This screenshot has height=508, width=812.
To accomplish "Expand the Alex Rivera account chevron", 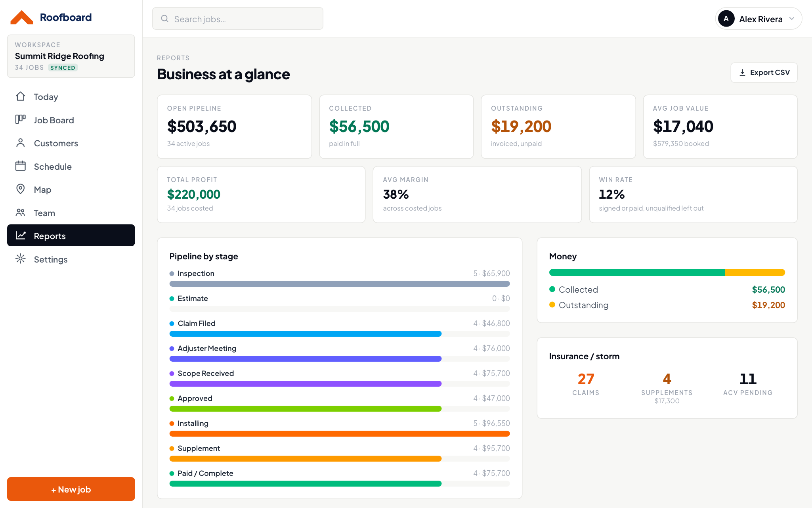I will tap(791, 19).
